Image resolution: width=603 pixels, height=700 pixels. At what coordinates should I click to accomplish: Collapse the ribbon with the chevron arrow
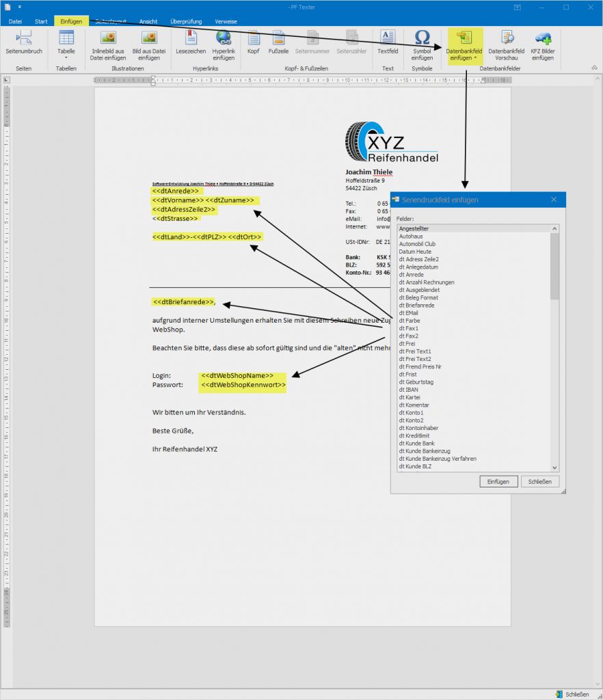(593, 68)
